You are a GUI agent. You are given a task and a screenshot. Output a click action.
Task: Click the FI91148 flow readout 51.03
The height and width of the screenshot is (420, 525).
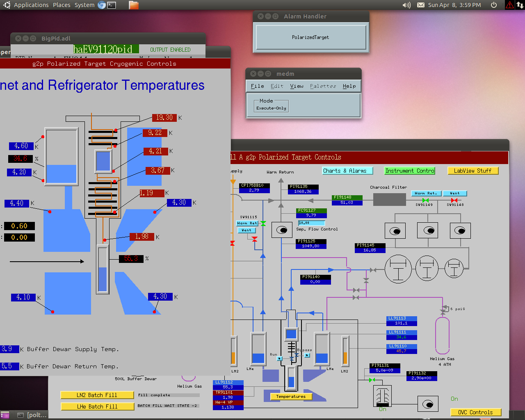click(347, 203)
